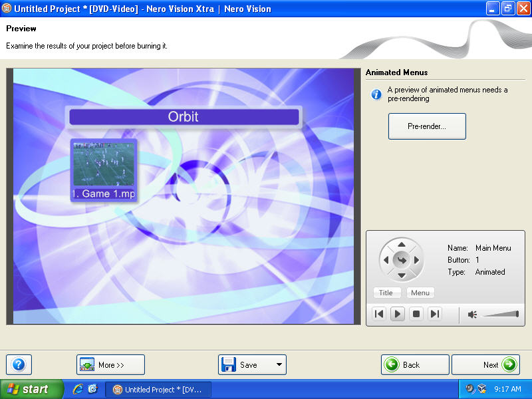The image size is (532, 399).
Task: Skip to previous chapter
Action: (x=379, y=314)
